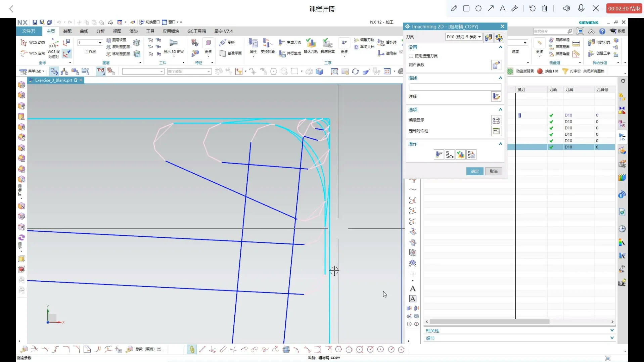Click the description text input field
This screenshot has width=644, height=362.
455,87
